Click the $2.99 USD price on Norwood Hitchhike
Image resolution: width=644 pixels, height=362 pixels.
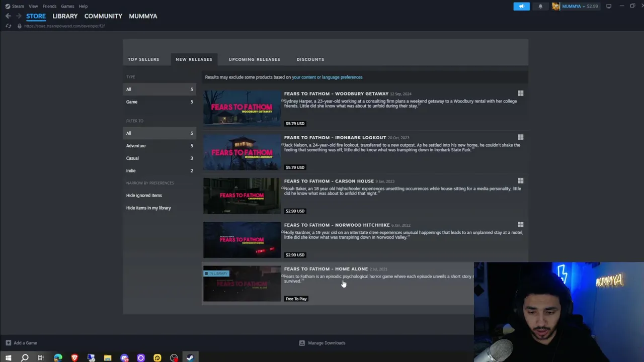click(295, 254)
